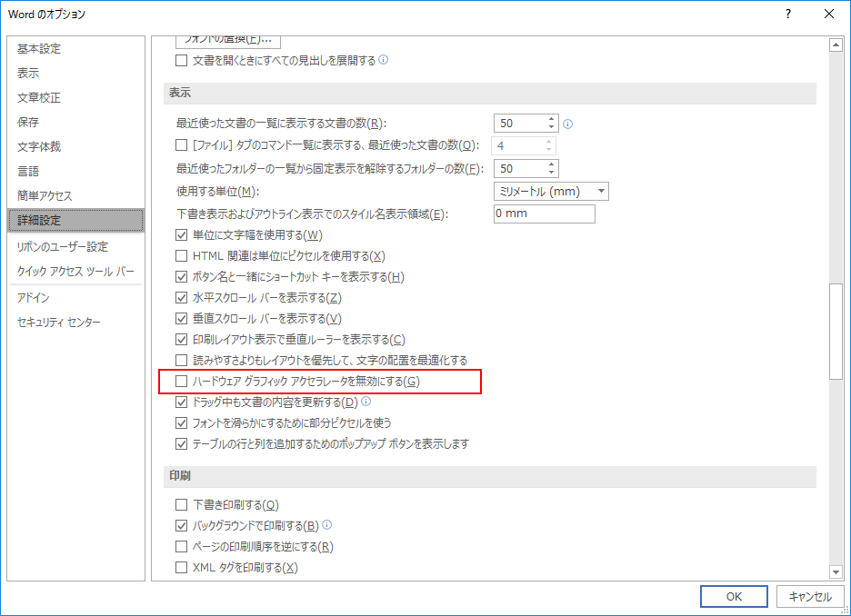
Task: Toggle 印刷レイアウト表示で垂直ルーラーを表示する
Action: (181, 340)
